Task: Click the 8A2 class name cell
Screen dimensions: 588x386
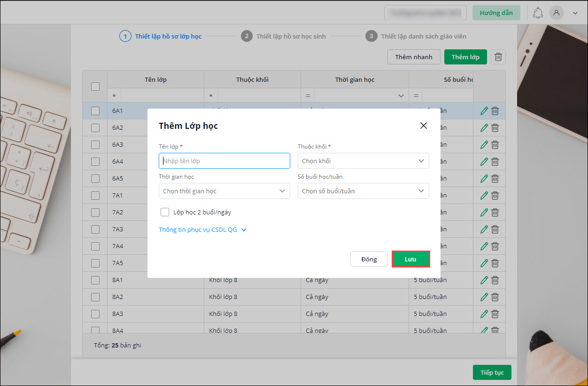Action: [156, 297]
